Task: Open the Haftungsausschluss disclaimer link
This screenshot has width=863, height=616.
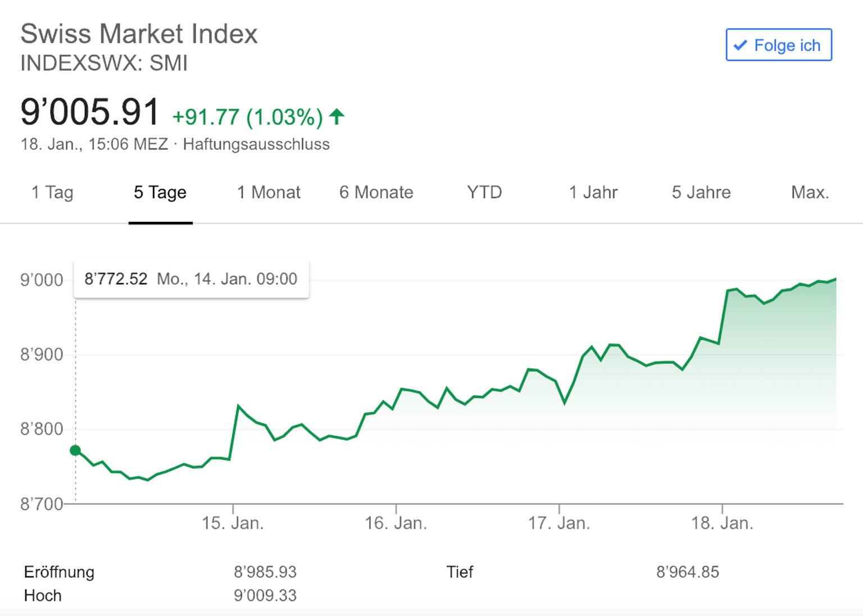Action: point(256,144)
